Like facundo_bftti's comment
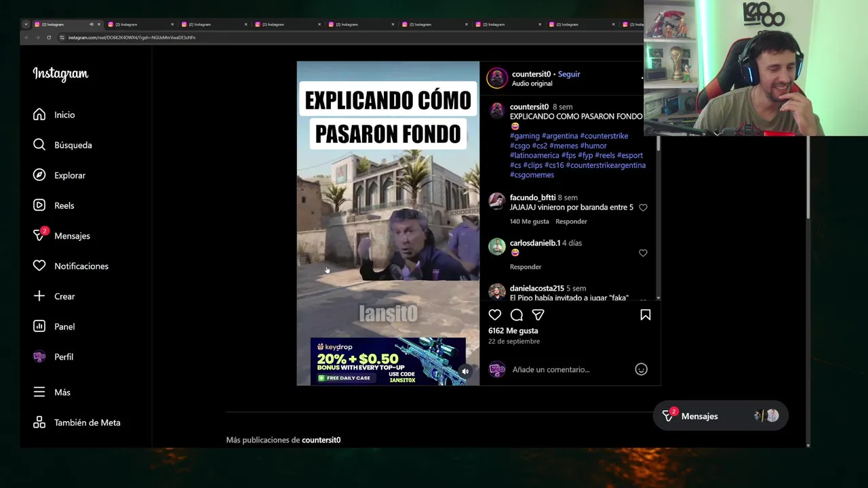Viewport: 868px width, 488px height. point(643,207)
